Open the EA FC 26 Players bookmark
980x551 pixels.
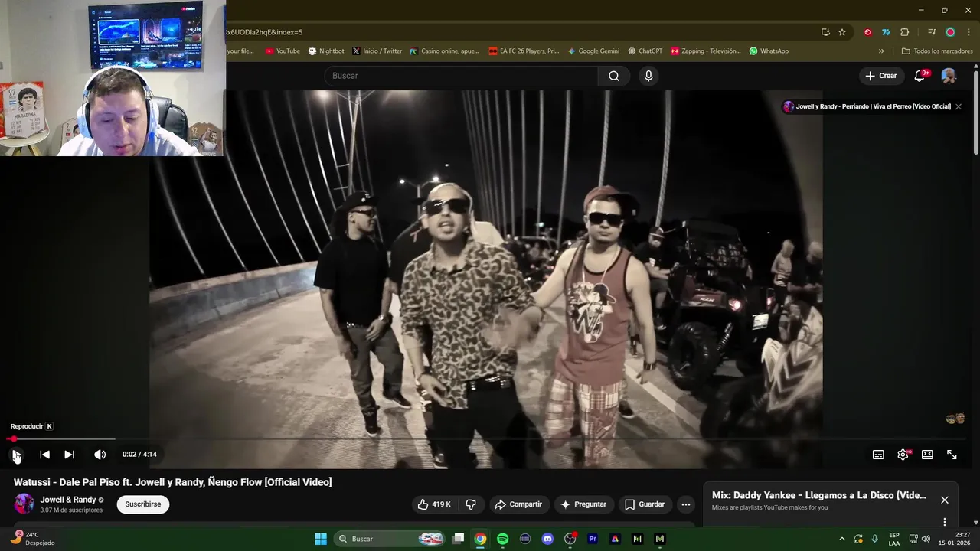point(524,51)
